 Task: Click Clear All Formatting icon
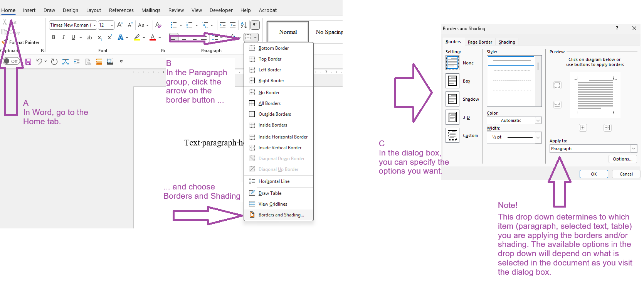pyautogui.click(x=158, y=25)
